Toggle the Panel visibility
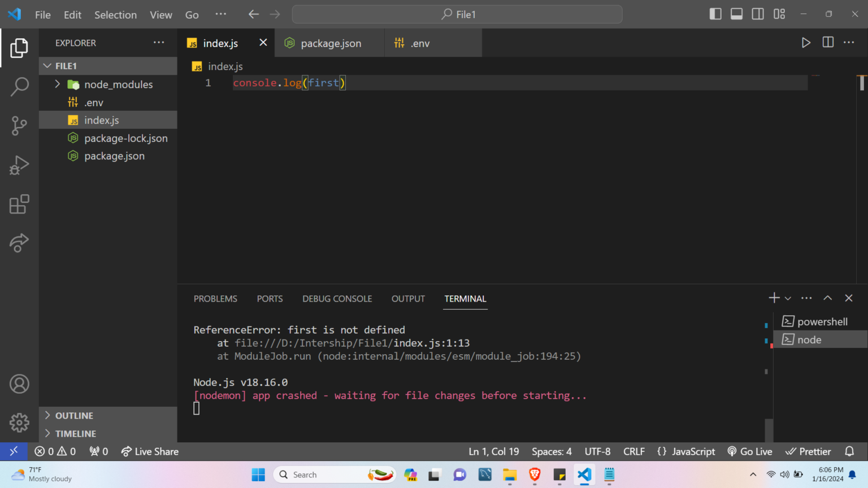This screenshot has width=868, height=488. [736, 14]
